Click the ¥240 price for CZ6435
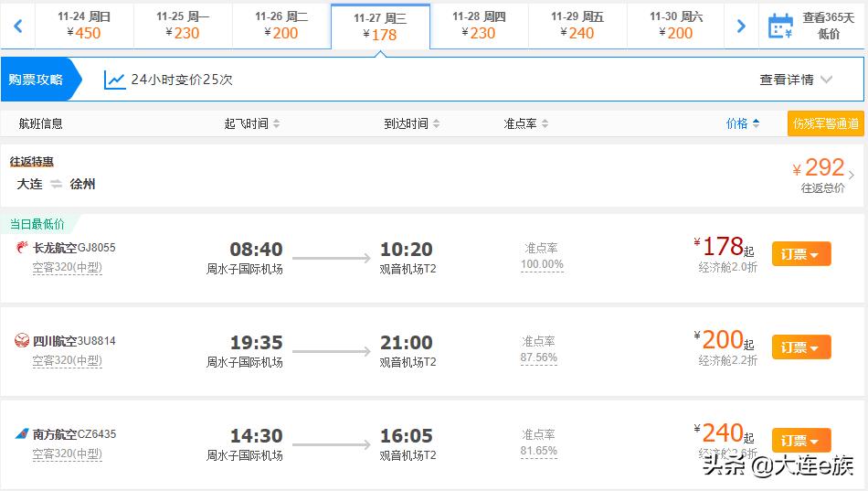 724,432
